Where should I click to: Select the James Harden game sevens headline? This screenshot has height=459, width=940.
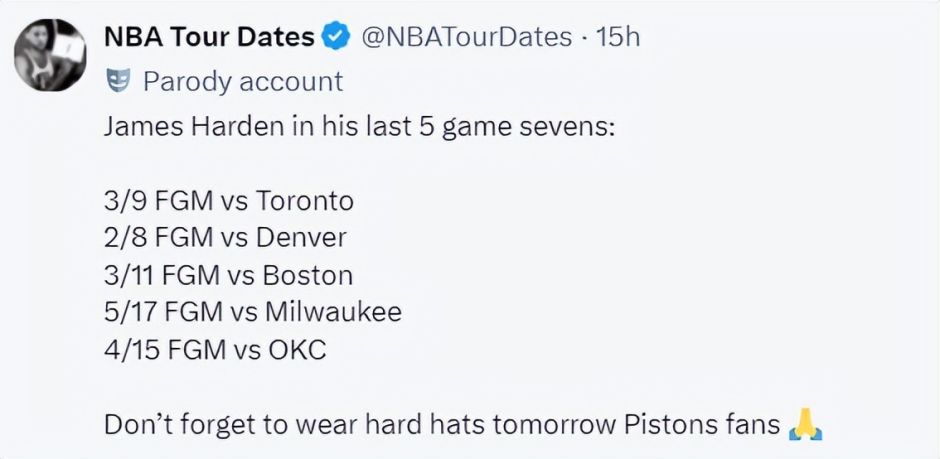pos(359,127)
